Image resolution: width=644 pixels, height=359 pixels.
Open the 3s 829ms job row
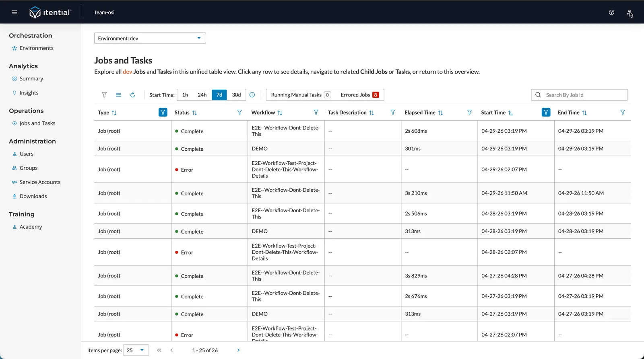pyautogui.click(x=362, y=276)
